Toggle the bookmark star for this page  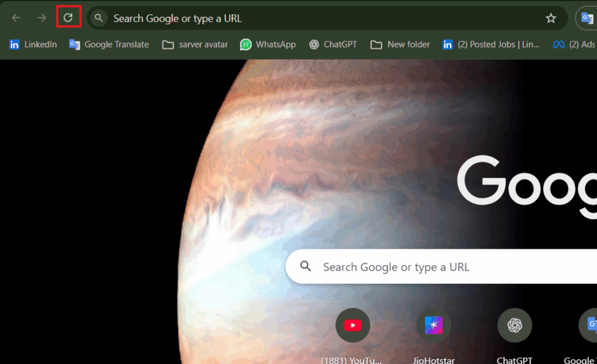click(551, 18)
